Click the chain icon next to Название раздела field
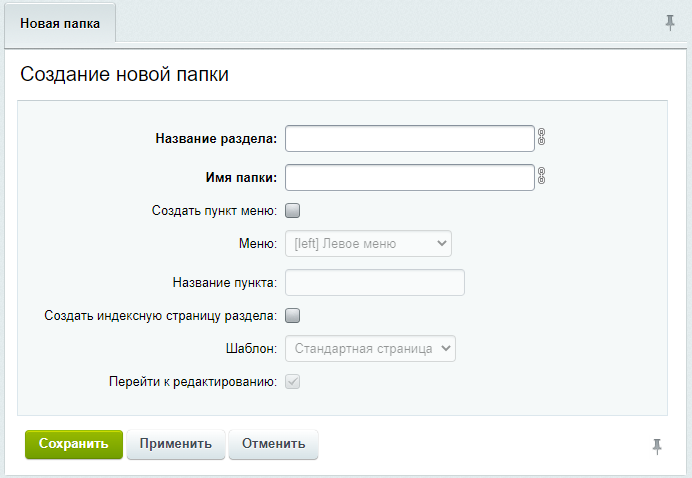 coord(542,138)
